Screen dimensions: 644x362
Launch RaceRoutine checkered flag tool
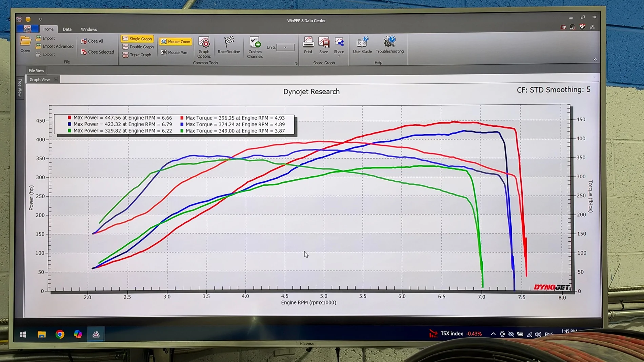click(229, 45)
